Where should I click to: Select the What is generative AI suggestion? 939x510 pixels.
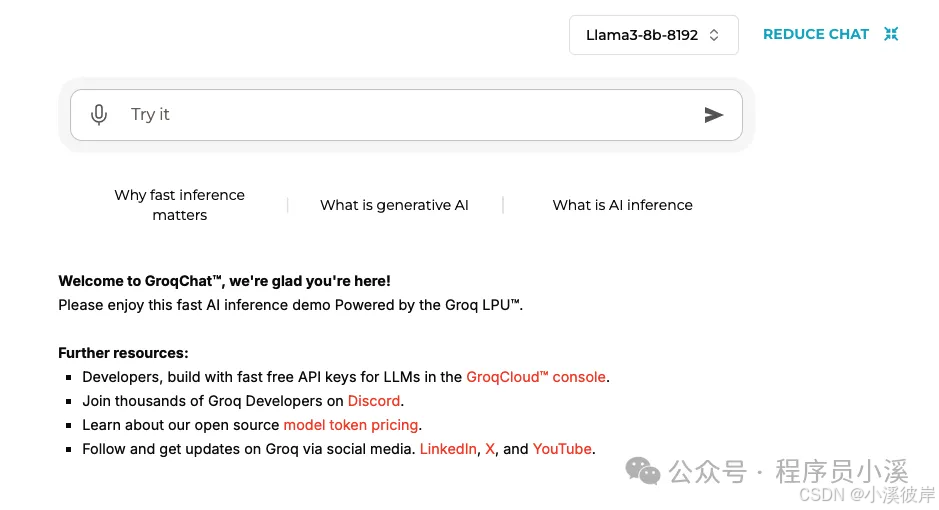click(x=394, y=205)
